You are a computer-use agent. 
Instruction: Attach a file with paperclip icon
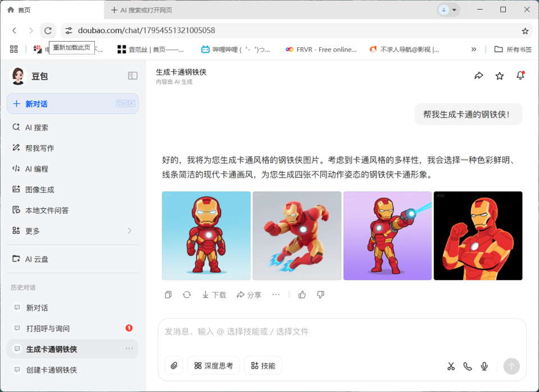[x=174, y=366]
